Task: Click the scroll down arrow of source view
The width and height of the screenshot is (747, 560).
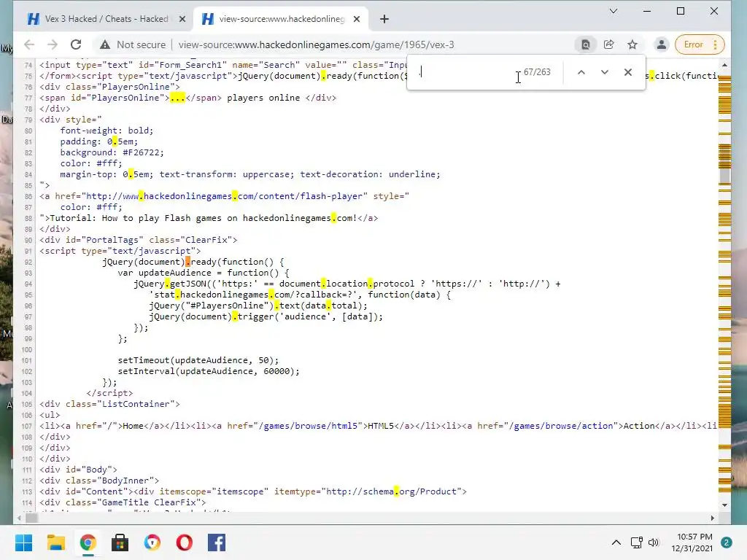Action: pyautogui.click(x=724, y=505)
